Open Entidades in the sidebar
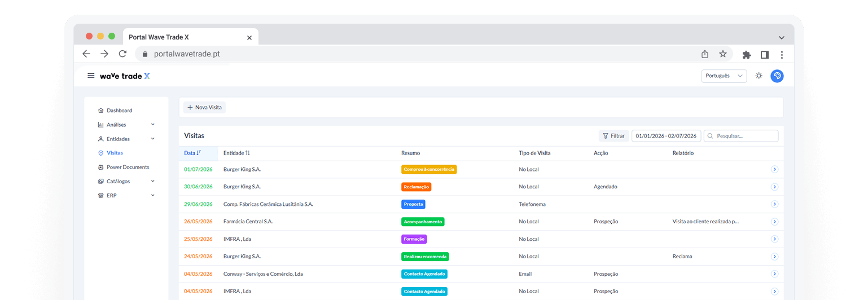This screenshot has height=300, width=868. [x=118, y=139]
